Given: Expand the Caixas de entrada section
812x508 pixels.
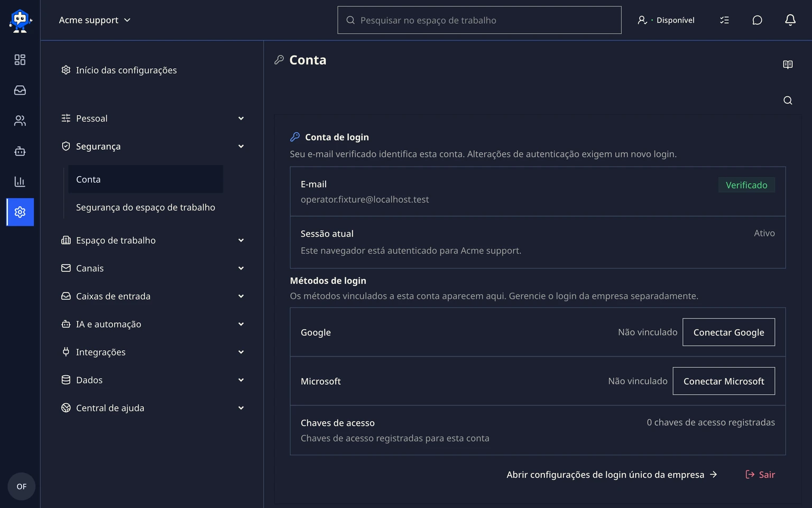Looking at the screenshot, I should 152,296.
